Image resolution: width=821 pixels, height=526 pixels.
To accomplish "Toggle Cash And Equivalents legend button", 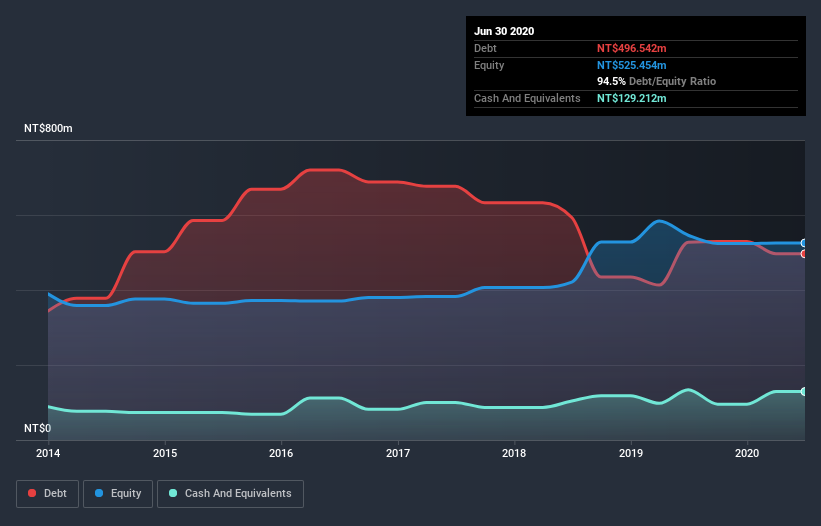I will click(230, 494).
